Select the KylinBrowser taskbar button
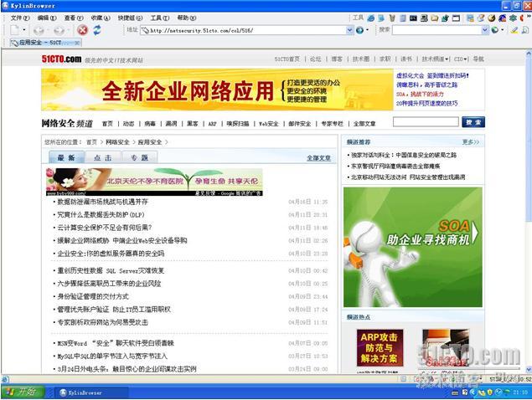The height and width of the screenshot is (400, 532). pos(91,392)
